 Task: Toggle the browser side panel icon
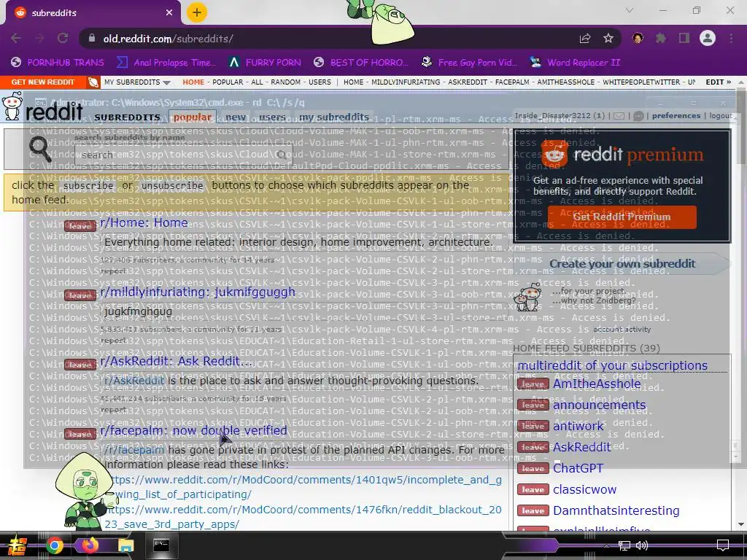(x=684, y=38)
